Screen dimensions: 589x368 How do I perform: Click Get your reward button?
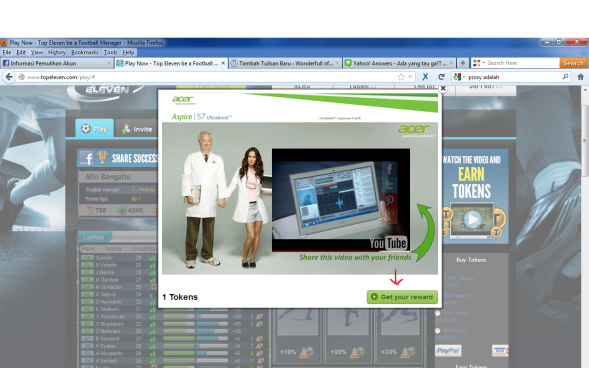coord(402,297)
